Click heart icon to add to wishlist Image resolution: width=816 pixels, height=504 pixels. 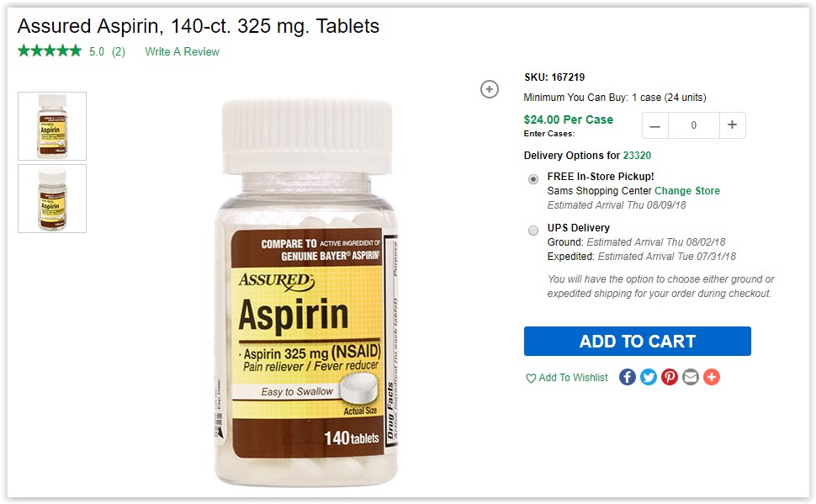pyautogui.click(x=531, y=379)
